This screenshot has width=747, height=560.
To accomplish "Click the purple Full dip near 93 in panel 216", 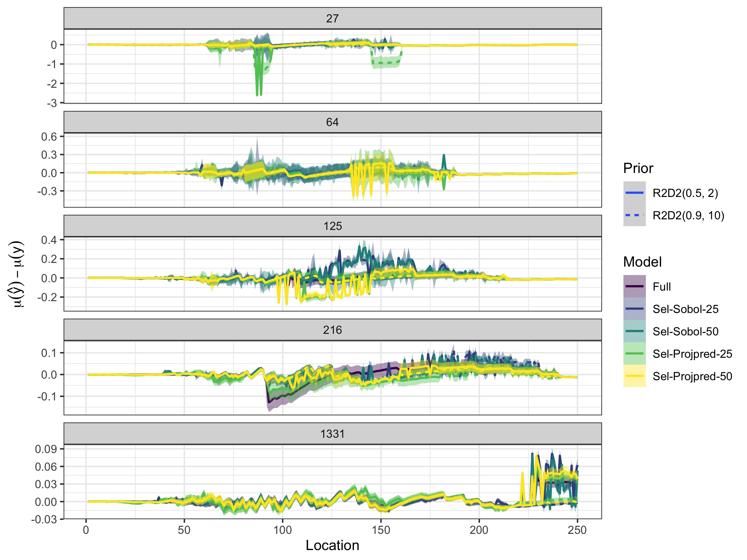I will [269, 402].
